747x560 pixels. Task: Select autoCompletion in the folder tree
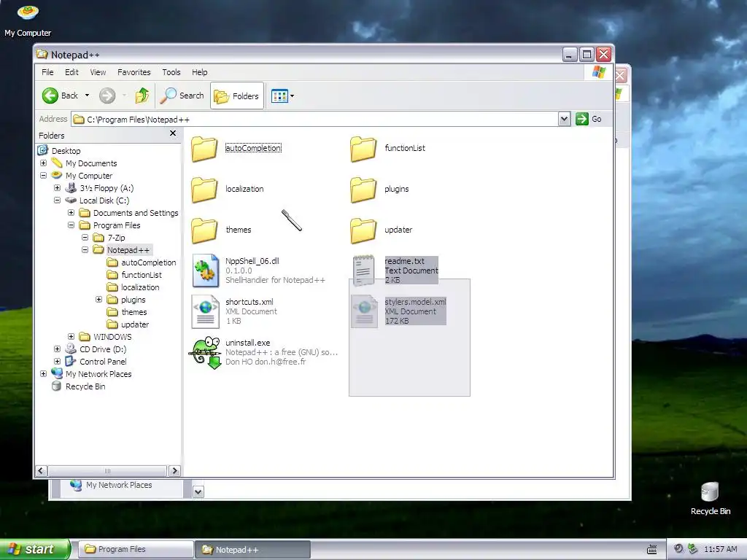click(148, 262)
